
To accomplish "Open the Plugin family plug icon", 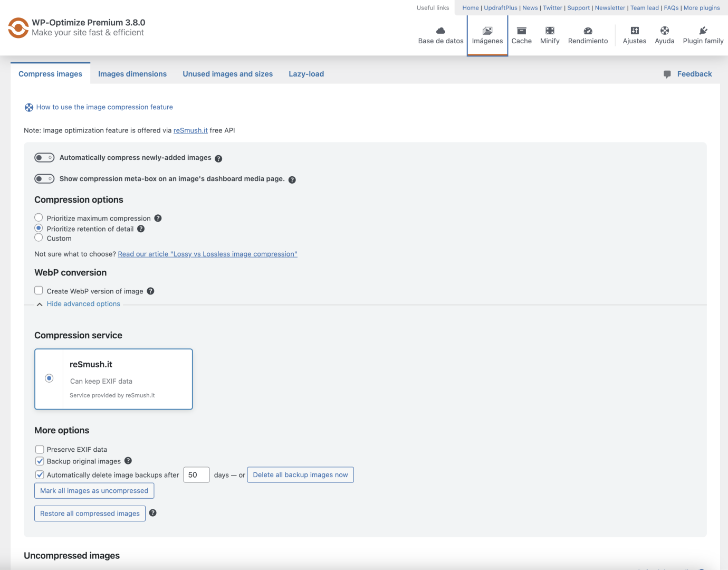I will pyautogui.click(x=703, y=31).
